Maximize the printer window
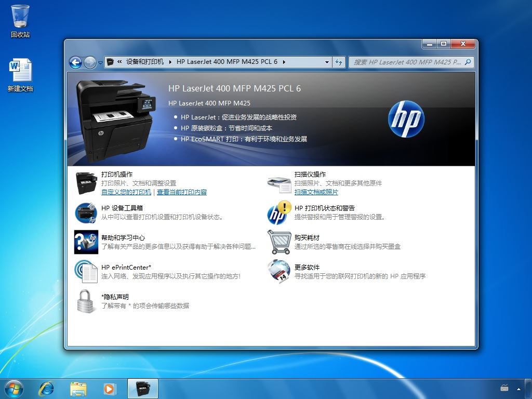This screenshot has width=532, height=399. tap(444, 44)
